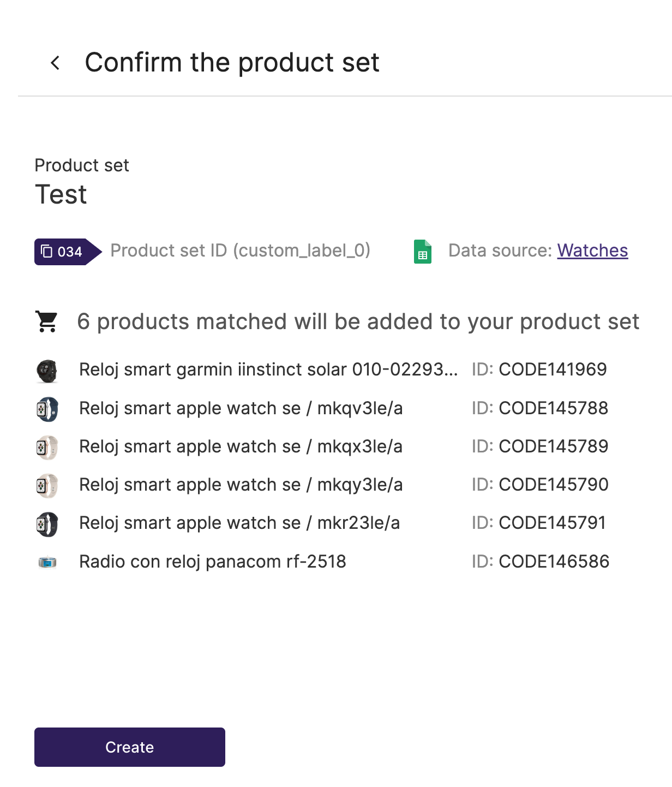
Task: Select the Panacom radio clock thumbnail
Action: [47, 562]
